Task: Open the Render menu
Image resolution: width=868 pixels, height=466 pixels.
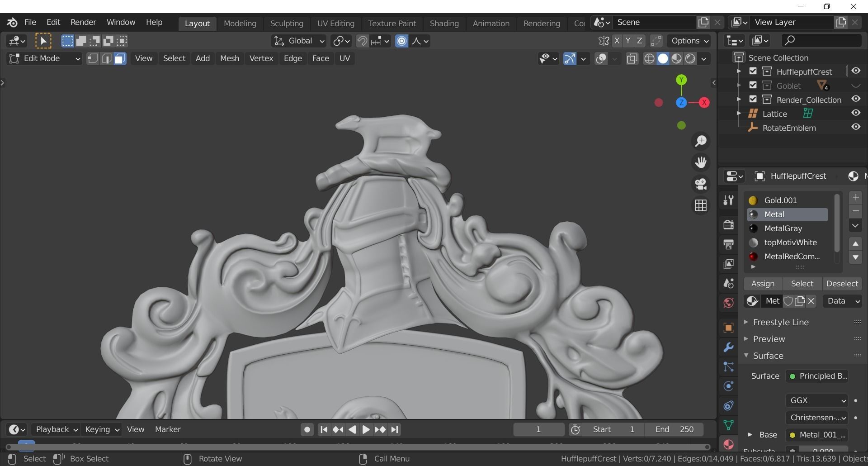Action: click(83, 22)
